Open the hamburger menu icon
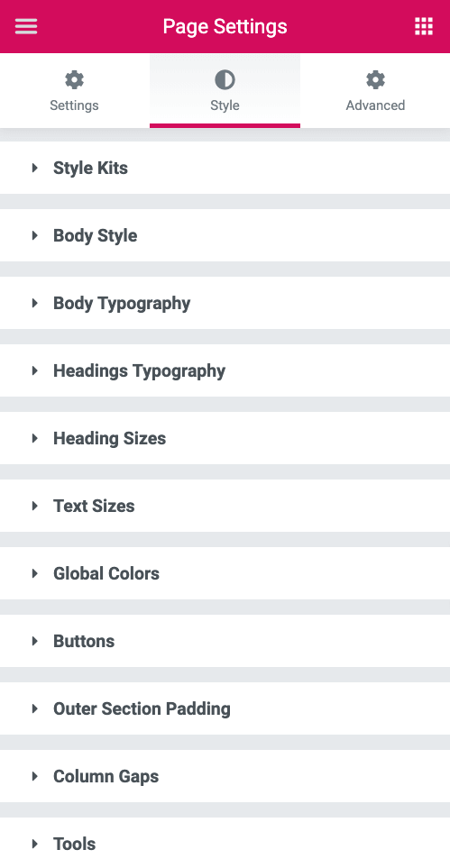This screenshot has width=450, height=868. point(26,26)
